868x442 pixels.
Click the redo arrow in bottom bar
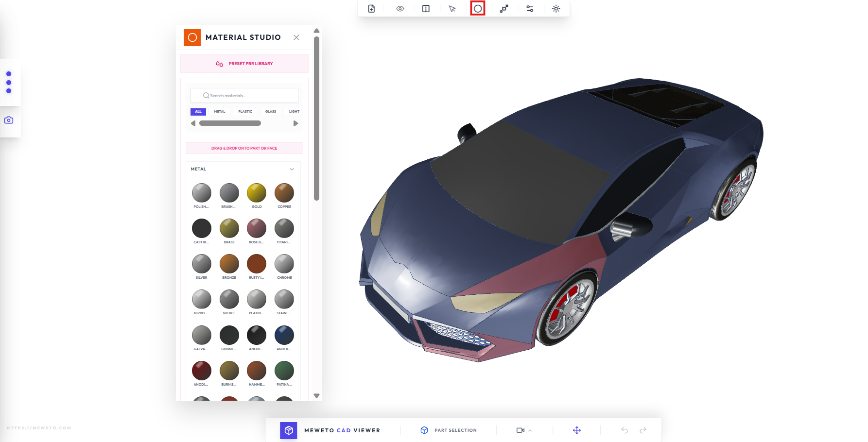643,430
